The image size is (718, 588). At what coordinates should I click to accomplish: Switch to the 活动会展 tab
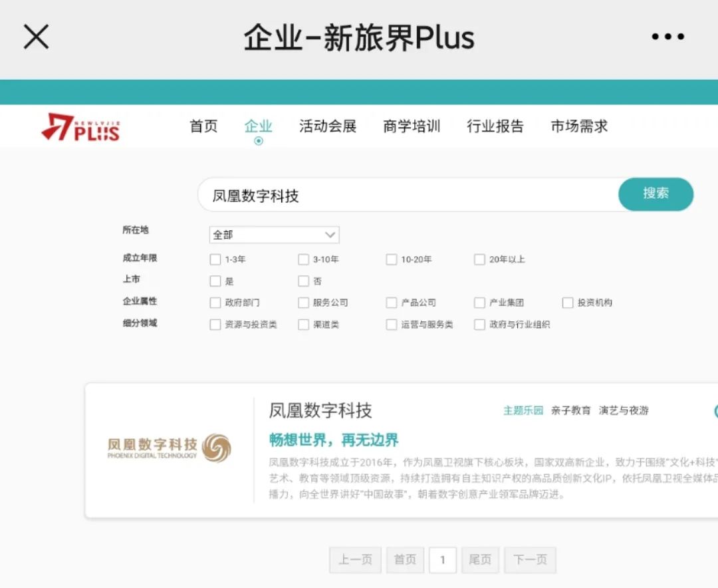tap(328, 126)
